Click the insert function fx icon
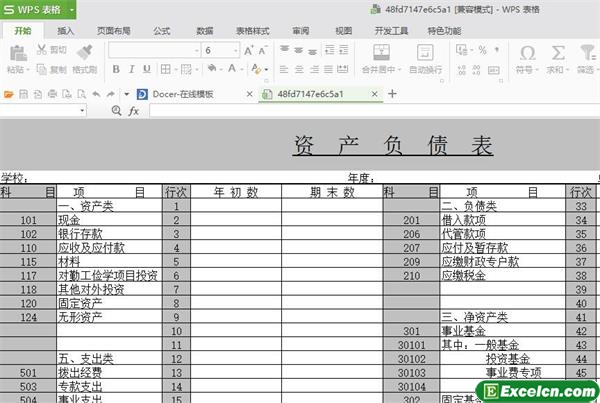This screenshot has height=403, width=600. coord(133,111)
